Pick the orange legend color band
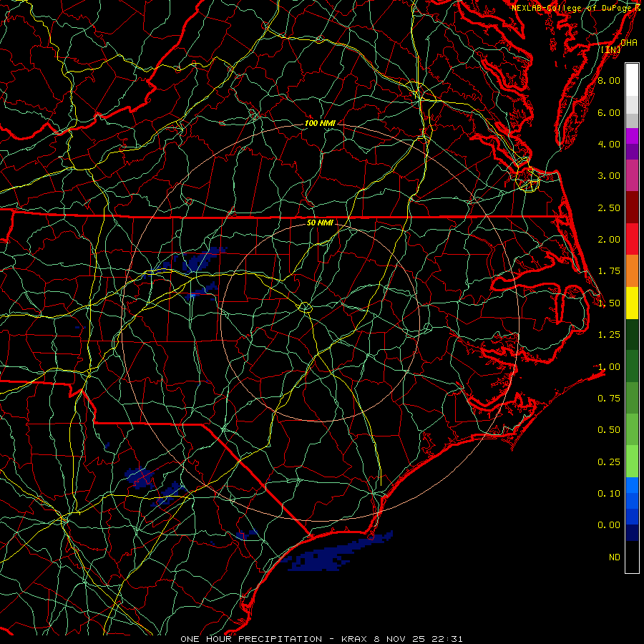The image size is (644, 644). (632, 271)
